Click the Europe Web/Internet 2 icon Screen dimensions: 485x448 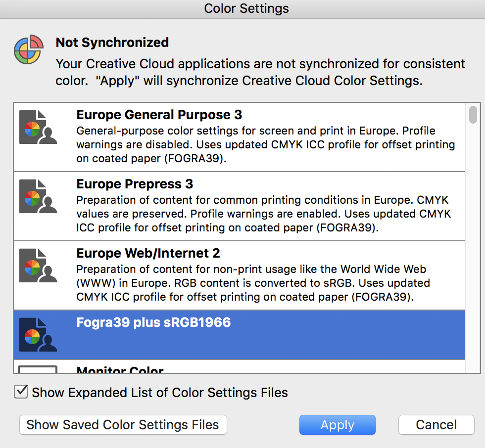tap(38, 266)
